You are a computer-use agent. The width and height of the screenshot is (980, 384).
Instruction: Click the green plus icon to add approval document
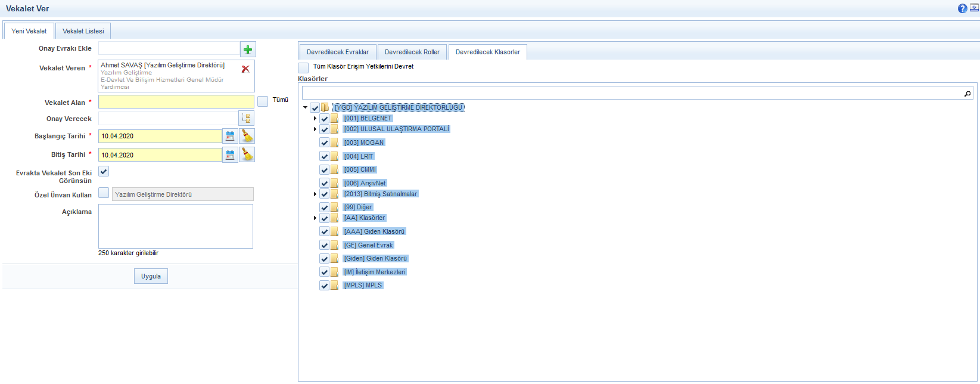248,49
